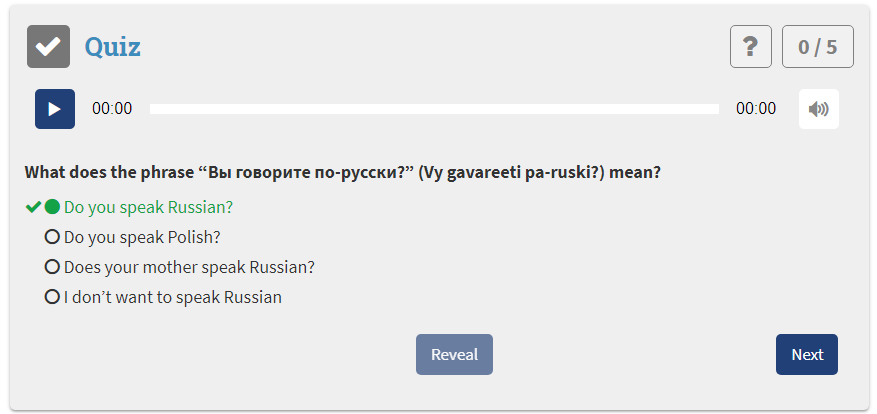Image resolution: width=877 pixels, height=414 pixels.
Task: Click the audio progress bar
Action: click(434, 109)
